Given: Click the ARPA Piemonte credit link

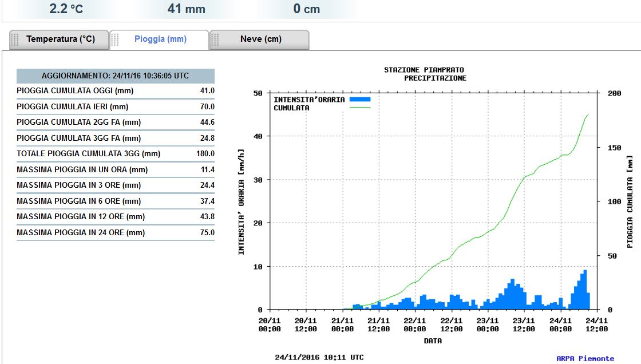Looking at the screenshot, I should tap(585, 358).
